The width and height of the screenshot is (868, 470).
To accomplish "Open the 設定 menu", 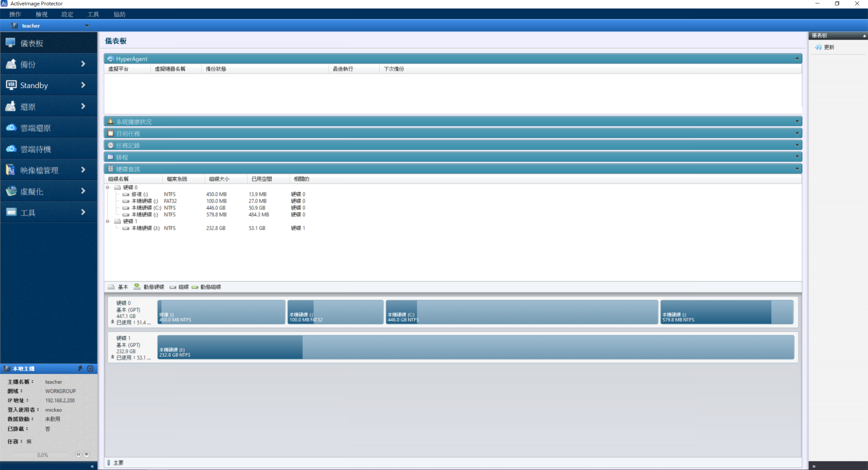I will point(67,14).
